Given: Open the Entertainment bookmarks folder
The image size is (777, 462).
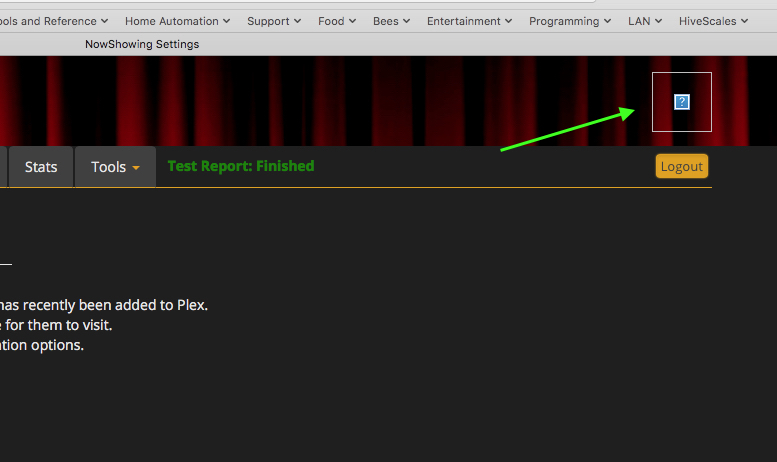Looking at the screenshot, I should pos(469,21).
